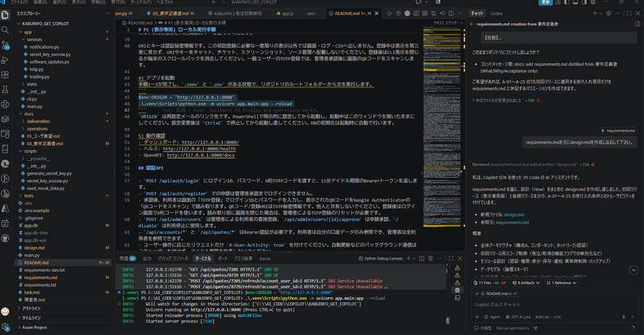Open README.md in the explorer tree
Image resolution: width=644 pixels, height=335 pixels.
point(64,263)
